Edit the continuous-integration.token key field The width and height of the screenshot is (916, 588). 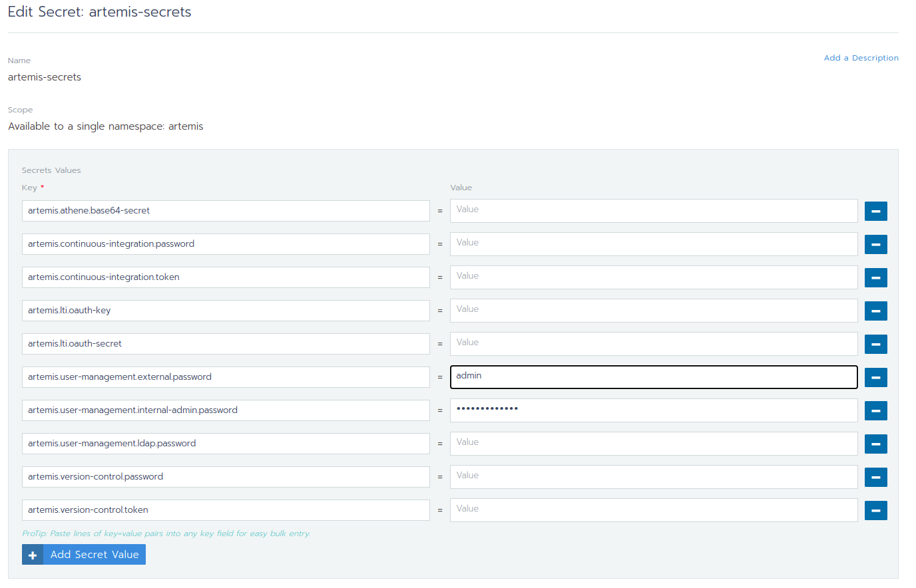coord(225,277)
